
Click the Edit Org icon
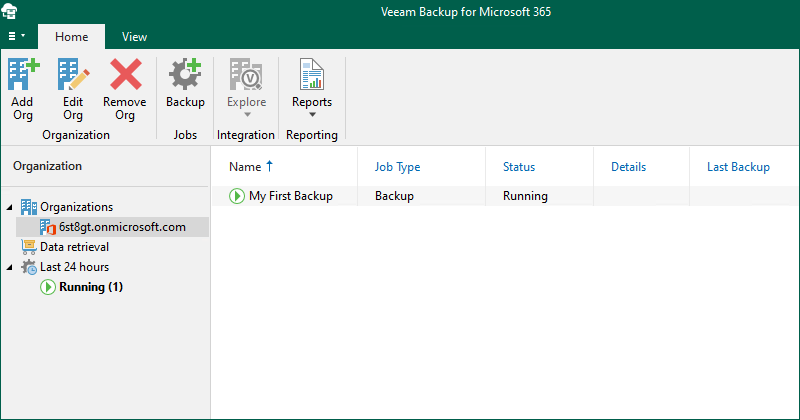73,75
